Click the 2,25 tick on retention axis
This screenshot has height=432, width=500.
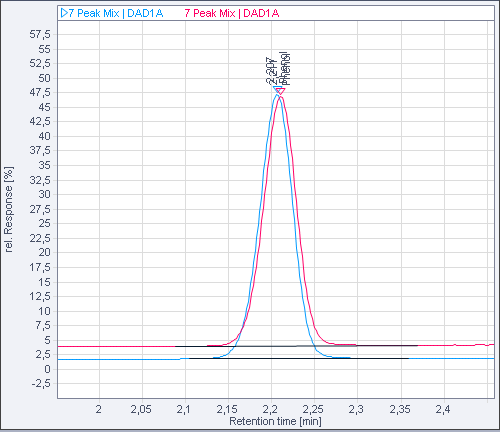[313, 409]
